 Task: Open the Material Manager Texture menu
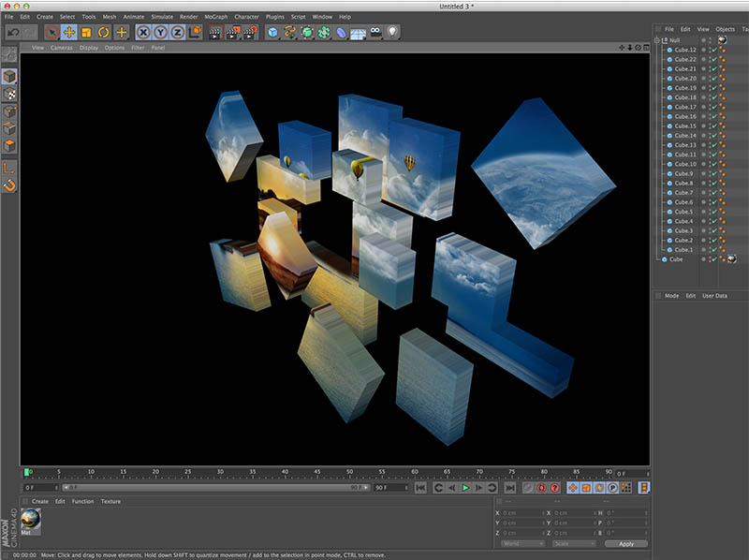[110, 501]
